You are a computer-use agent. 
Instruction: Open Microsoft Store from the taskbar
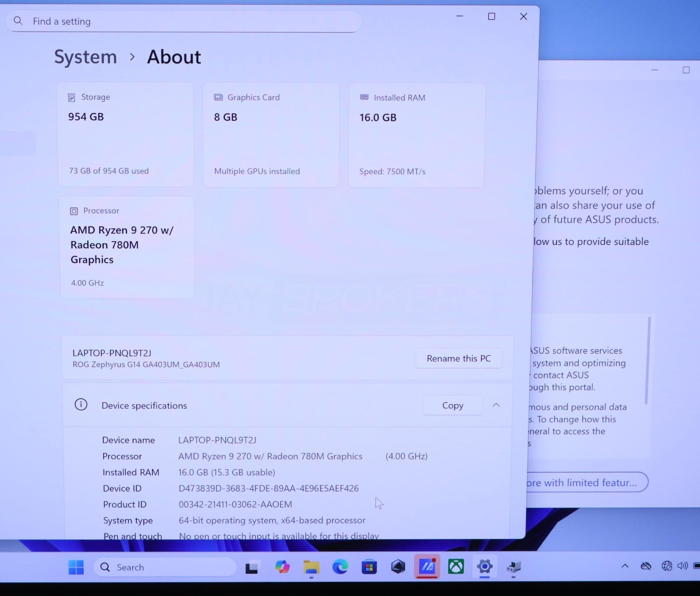pos(369,567)
